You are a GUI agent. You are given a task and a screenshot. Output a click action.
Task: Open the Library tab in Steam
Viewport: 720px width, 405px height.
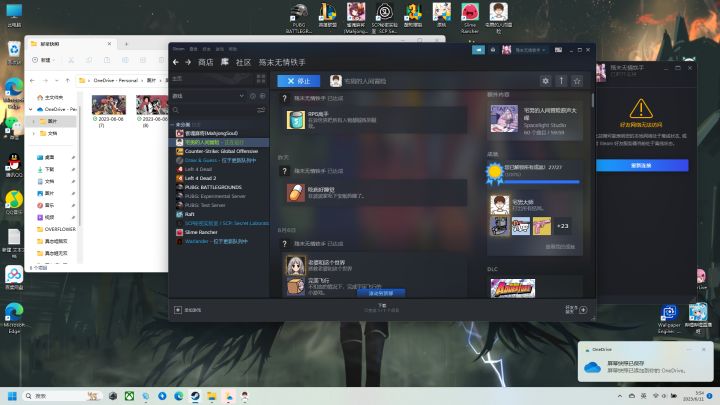pyautogui.click(x=225, y=62)
